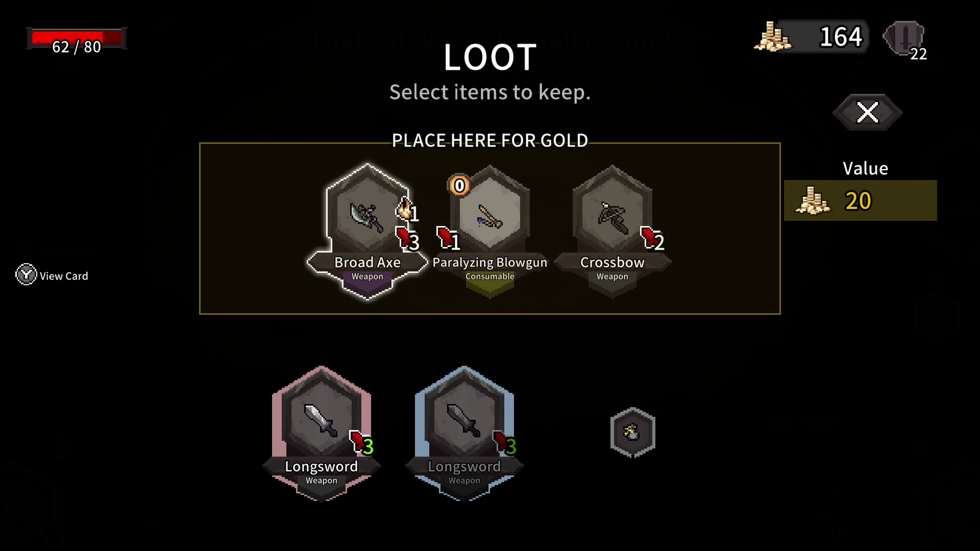
Task: Click the Broad Axe name banner
Action: 367,262
